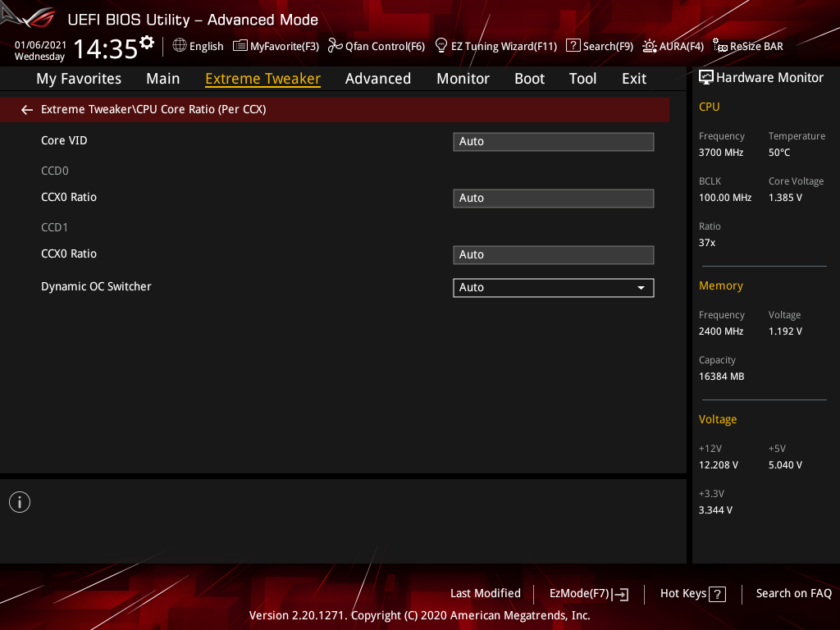The height and width of the screenshot is (630, 840).
Task: Switch to My Favorites tab
Action: click(79, 79)
